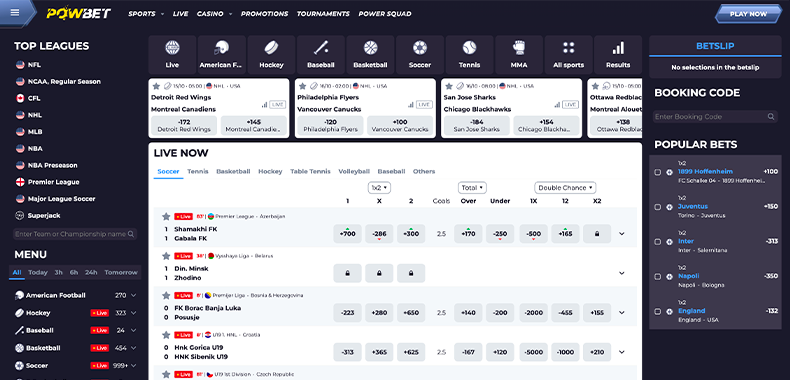Check the 1899 Hoffenheim popular bet box
790x380 pixels.
(x=657, y=172)
